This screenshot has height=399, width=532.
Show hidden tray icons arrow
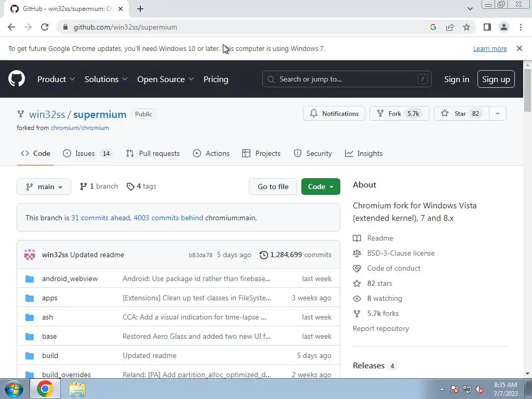pyautogui.click(x=442, y=390)
